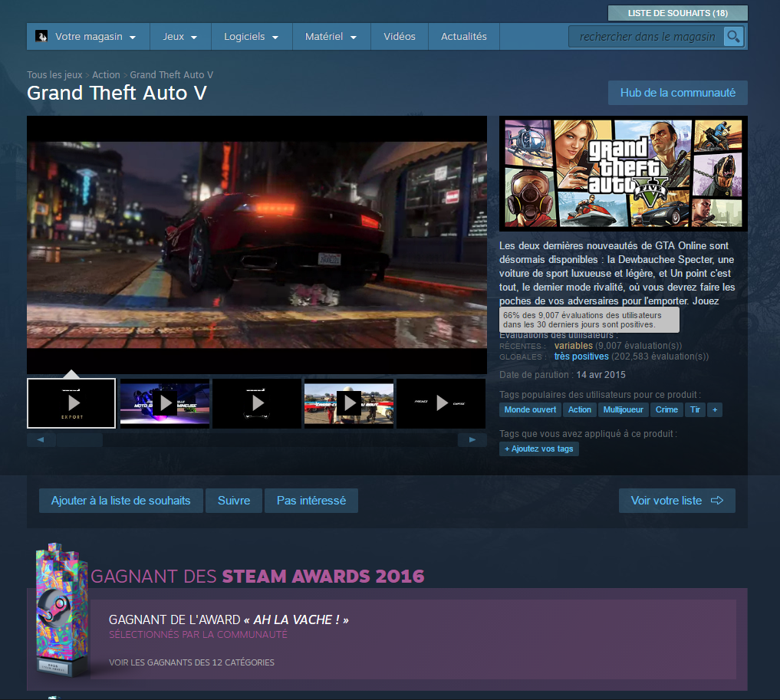The image size is (780, 700).
Task: Mark the game as Pas intéressé
Action: (311, 501)
